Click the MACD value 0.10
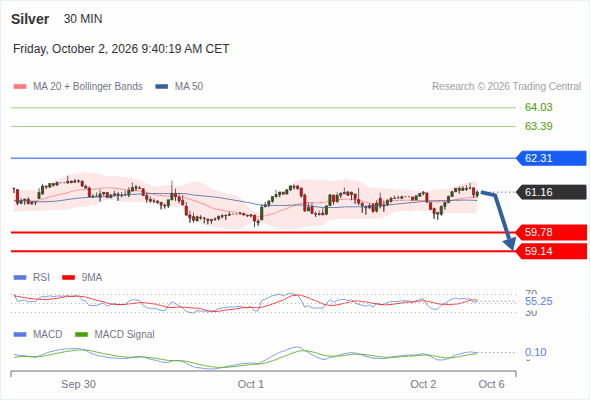 click(x=535, y=352)
